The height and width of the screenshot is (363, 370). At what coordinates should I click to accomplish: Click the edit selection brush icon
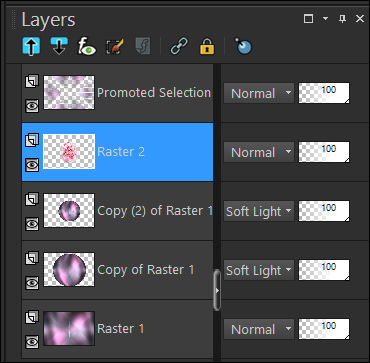(115, 46)
